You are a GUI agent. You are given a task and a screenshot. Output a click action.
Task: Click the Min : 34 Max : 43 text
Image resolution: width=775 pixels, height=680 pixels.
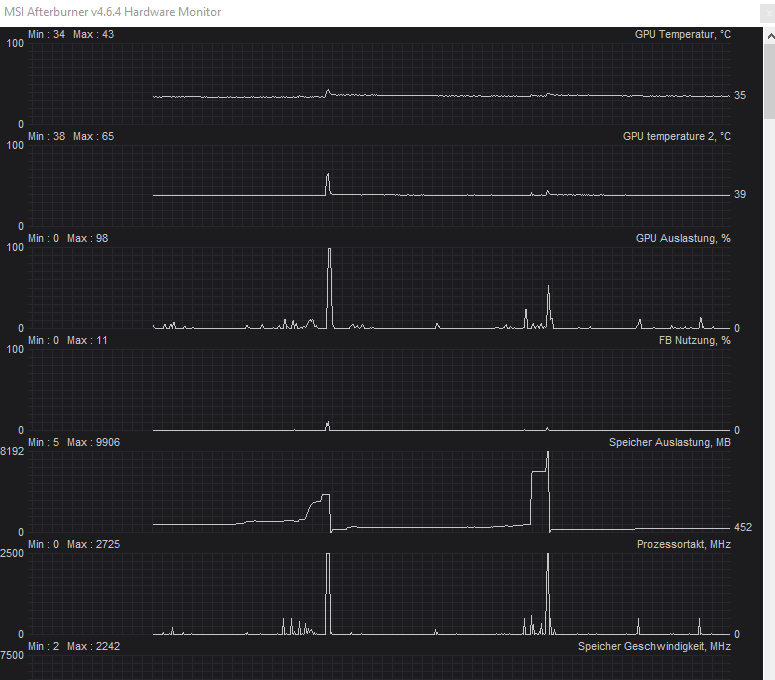[x=71, y=35]
